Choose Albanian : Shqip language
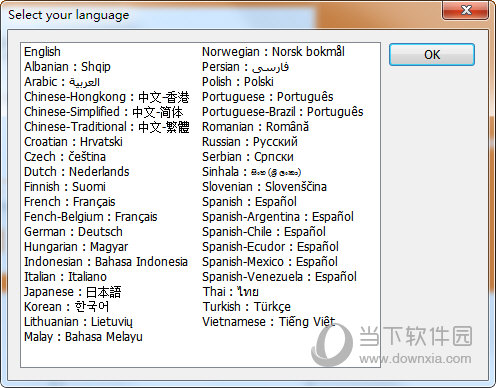Screen dimensions: 496x388 [x=67, y=67]
